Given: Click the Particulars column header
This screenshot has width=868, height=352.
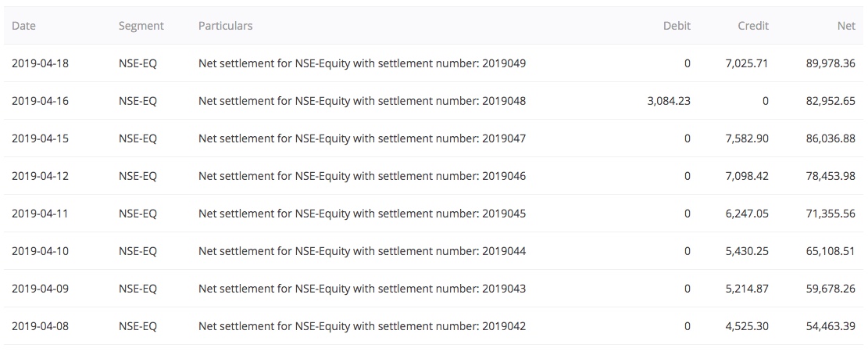Looking at the screenshot, I should (x=225, y=26).
